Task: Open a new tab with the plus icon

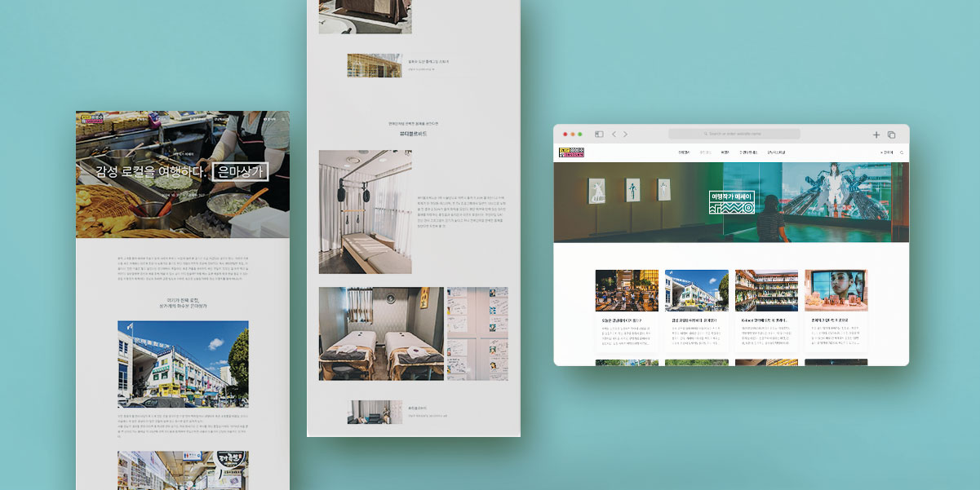Action: point(876,135)
